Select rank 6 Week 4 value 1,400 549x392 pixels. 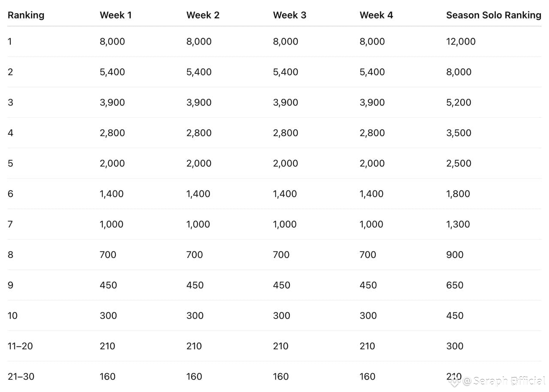(371, 194)
